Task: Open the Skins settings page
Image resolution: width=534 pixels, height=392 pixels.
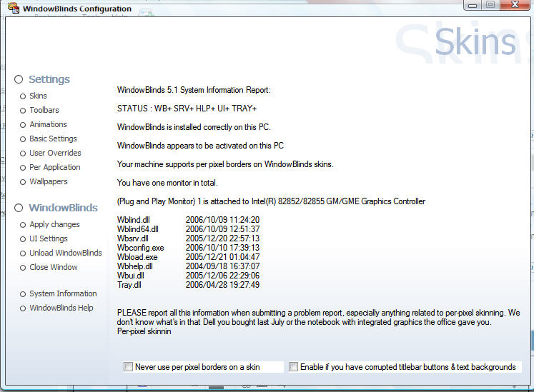Action: [x=38, y=96]
